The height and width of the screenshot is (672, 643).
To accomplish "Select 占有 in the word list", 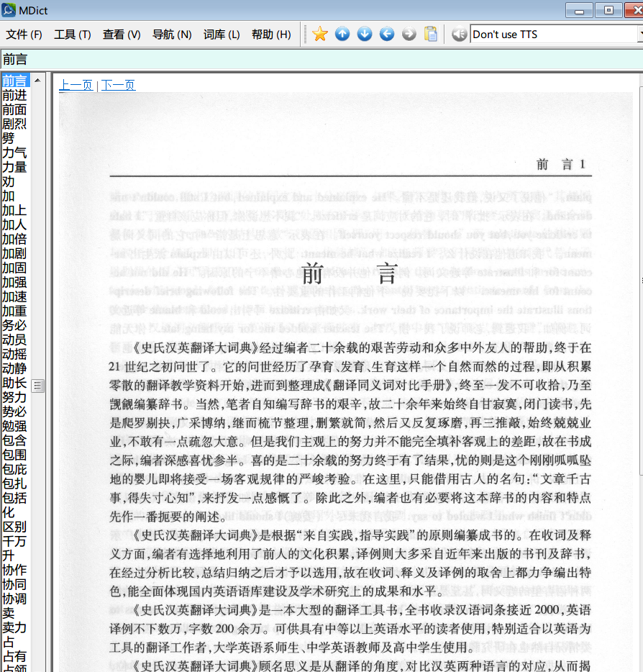I will coord(14,655).
